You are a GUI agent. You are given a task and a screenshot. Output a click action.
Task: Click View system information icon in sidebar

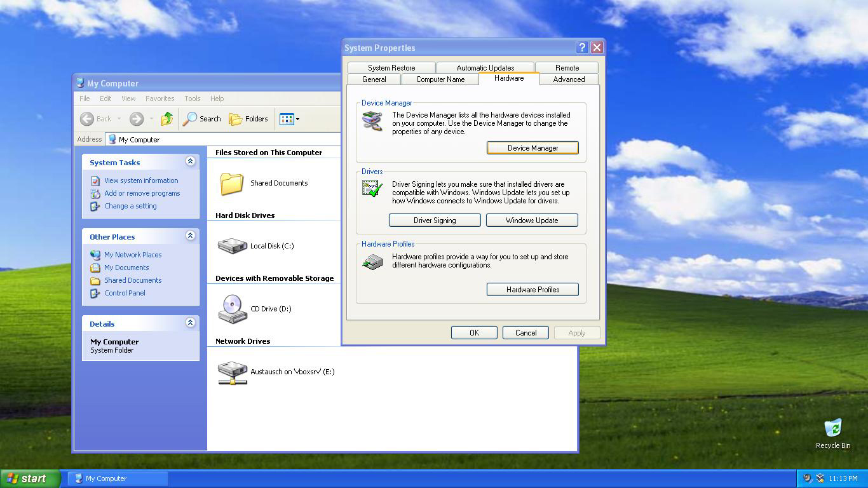(x=95, y=181)
